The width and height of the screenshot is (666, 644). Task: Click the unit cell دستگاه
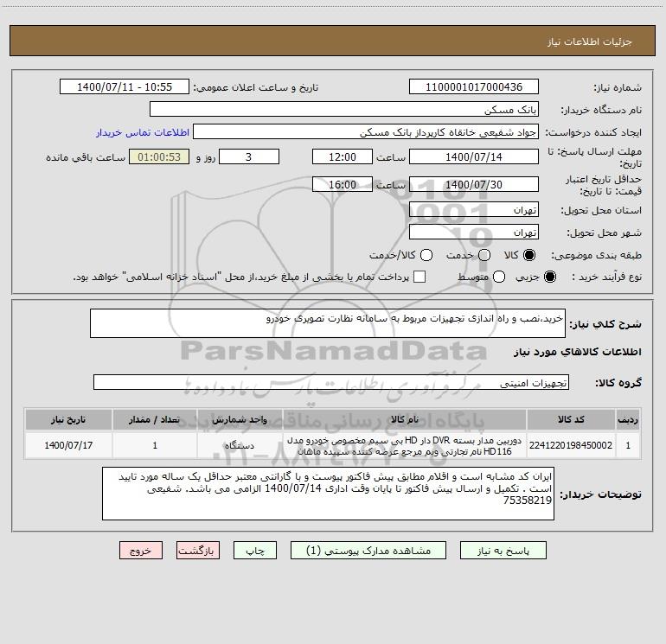240,445
